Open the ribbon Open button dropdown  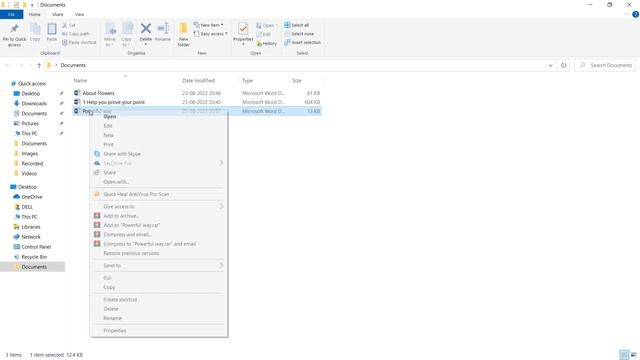click(276, 25)
